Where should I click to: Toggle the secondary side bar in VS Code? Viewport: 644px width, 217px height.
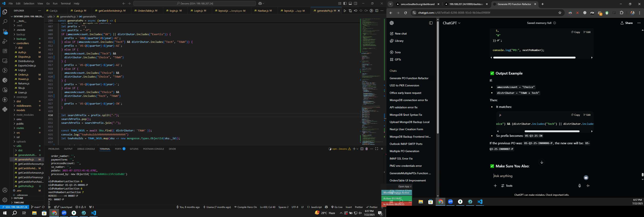coord(355,3)
